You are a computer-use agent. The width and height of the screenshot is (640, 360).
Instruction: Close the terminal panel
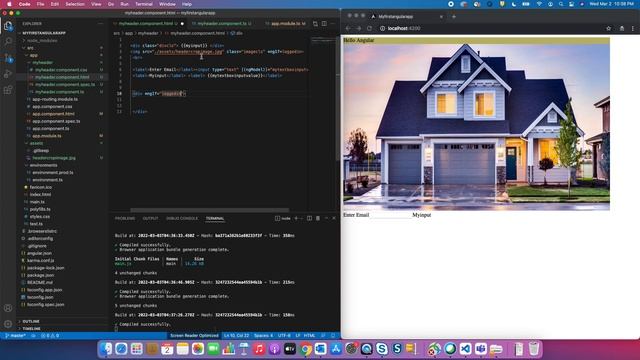pyautogui.click(x=334, y=218)
